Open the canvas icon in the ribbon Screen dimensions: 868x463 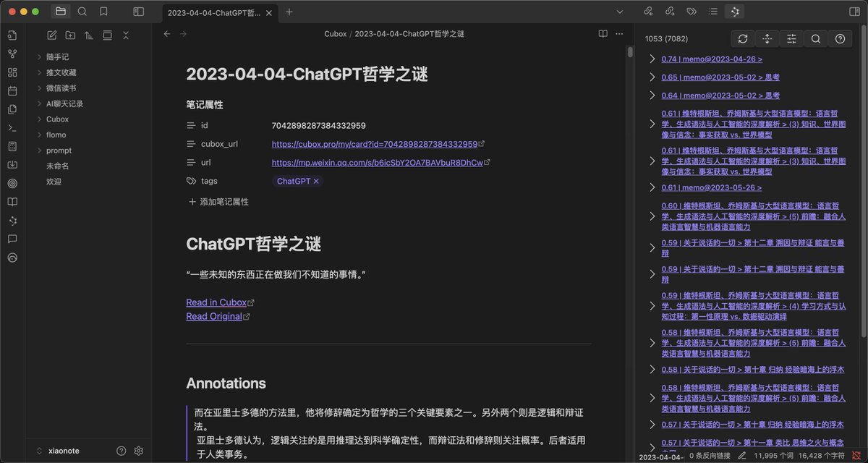pyautogui.click(x=12, y=72)
